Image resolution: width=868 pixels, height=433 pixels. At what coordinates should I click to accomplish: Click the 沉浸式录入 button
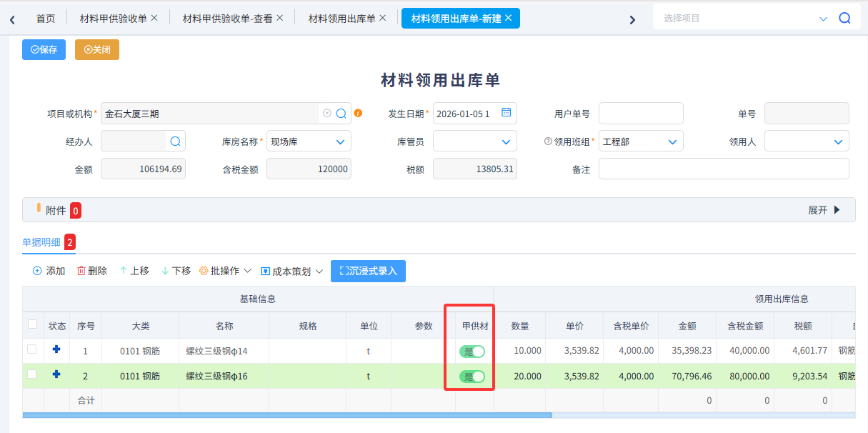[368, 271]
